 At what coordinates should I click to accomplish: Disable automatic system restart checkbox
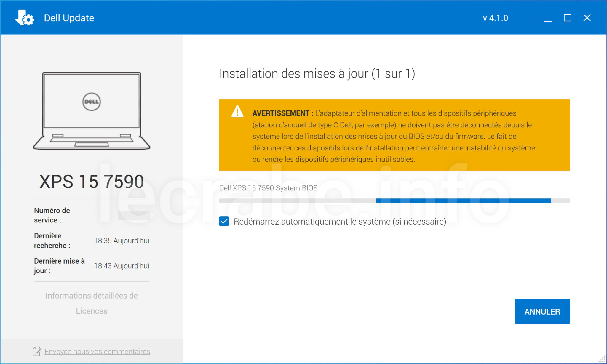(x=224, y=221)
